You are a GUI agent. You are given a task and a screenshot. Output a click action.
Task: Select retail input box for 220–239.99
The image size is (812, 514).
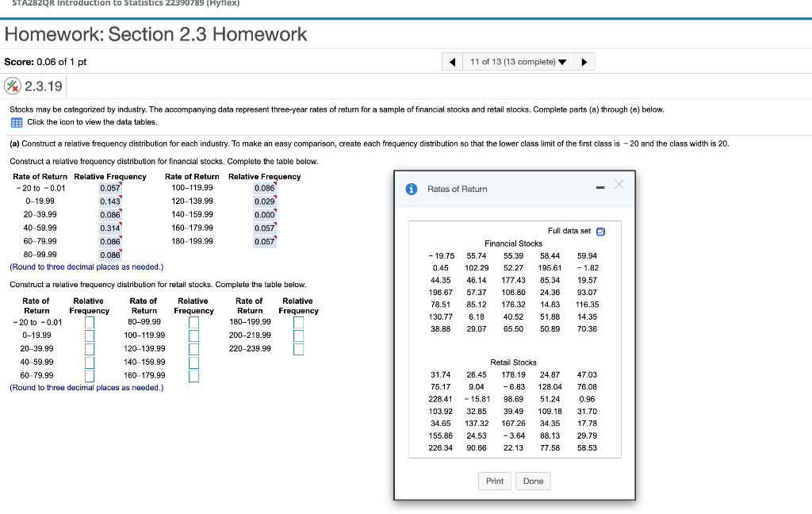[x=298, y=349]
